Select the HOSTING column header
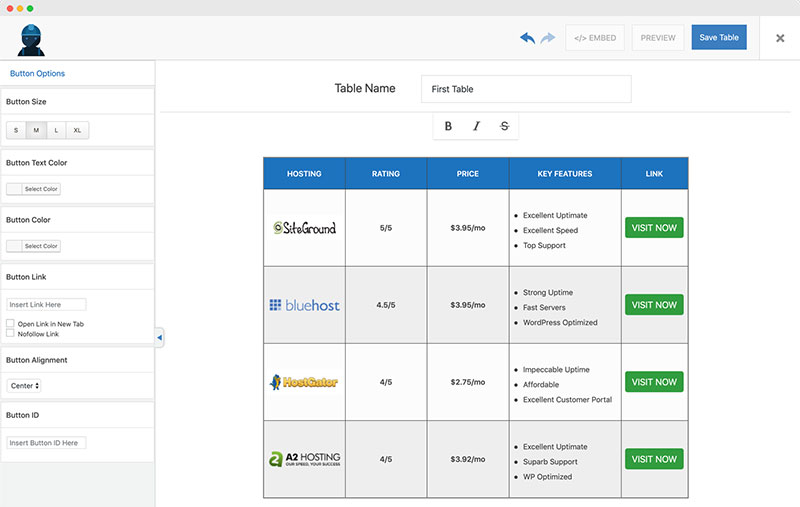 tap(305, 173)
